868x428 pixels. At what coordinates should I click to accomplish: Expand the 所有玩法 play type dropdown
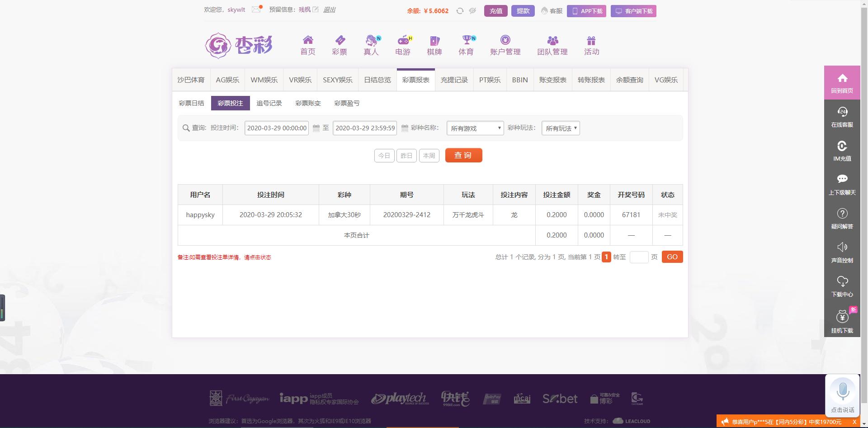tap(560, 128)
